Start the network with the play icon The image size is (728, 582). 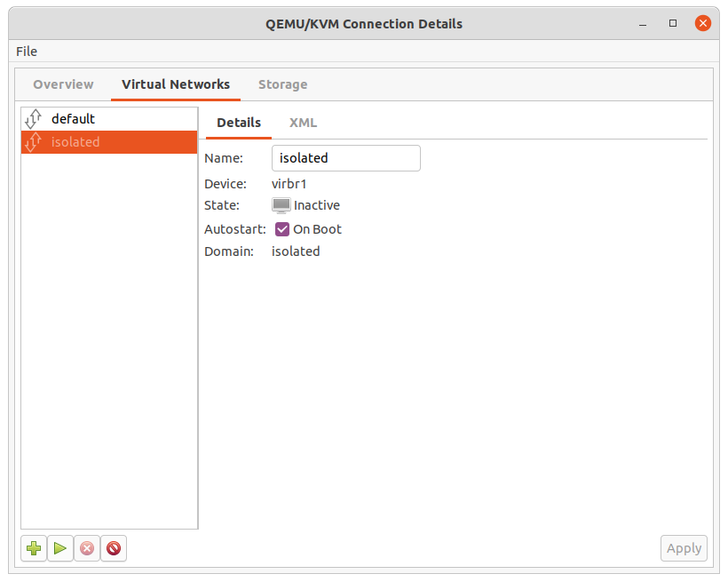59,548
